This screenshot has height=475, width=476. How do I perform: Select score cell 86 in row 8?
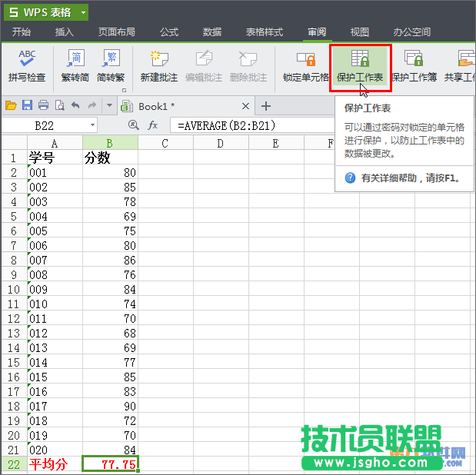tap(110, 260)
